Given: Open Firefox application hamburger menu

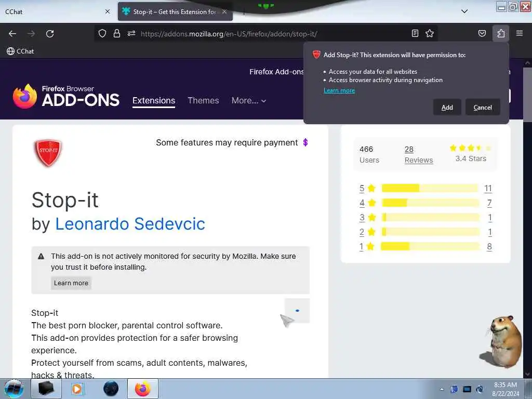Looking at the screenshot, I should click(x=519, y=33).
